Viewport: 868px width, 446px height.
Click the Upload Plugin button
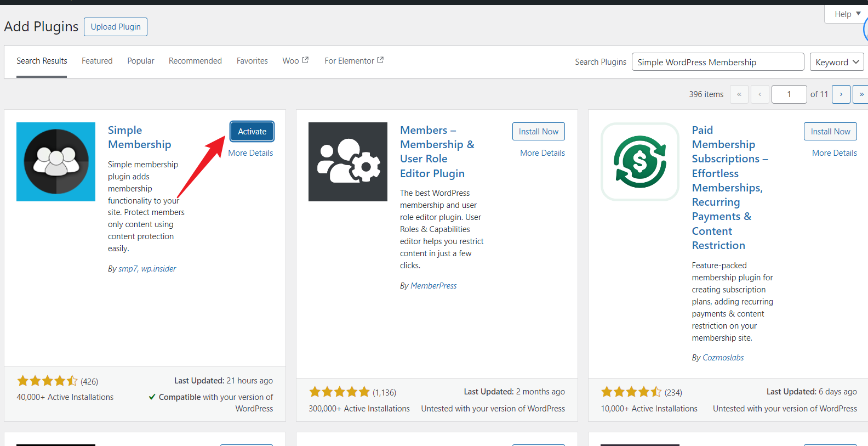tap(116, 27)
